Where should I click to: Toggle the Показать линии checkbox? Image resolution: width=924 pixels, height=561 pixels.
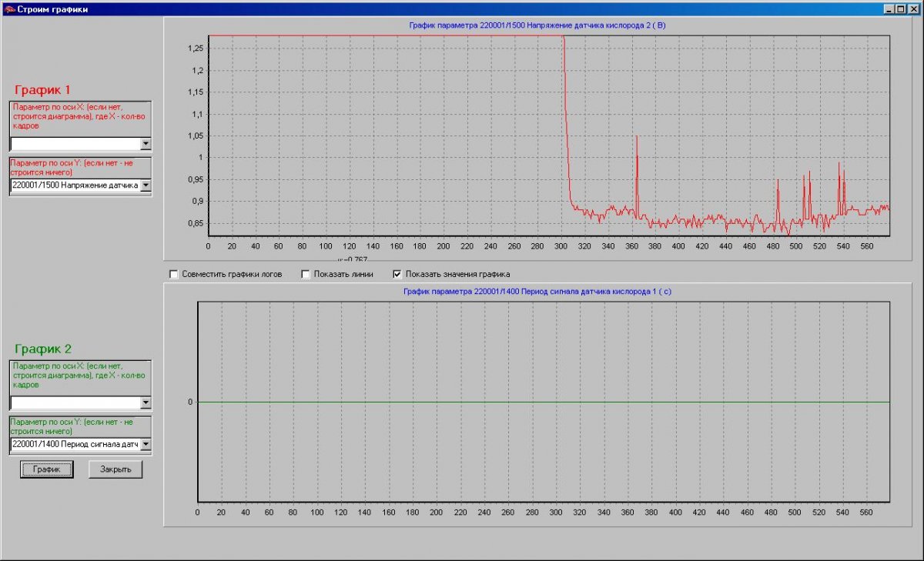[306, 274]
